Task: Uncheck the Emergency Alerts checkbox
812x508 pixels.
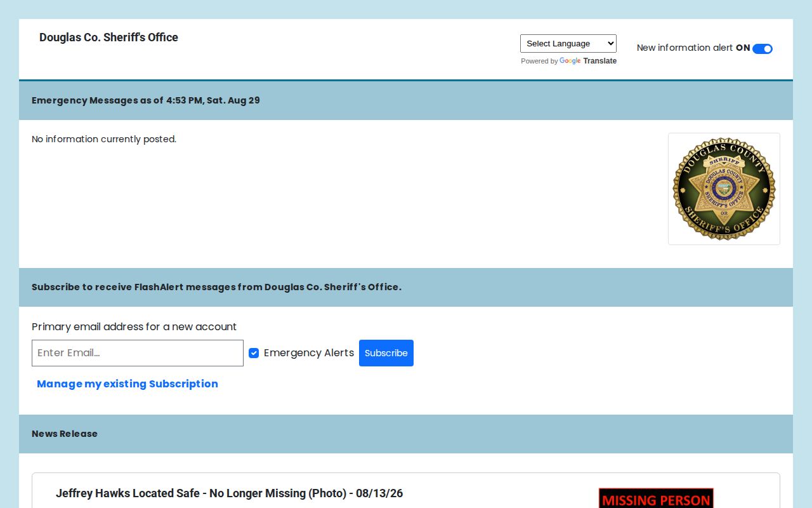Action: coord(254,353)
